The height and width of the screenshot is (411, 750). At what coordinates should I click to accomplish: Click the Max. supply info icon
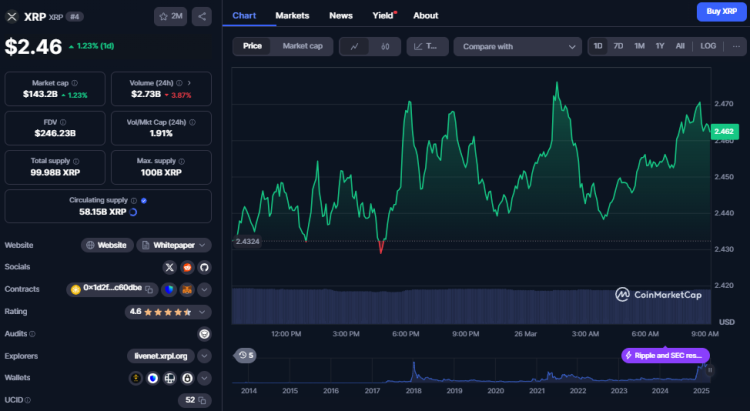pos(182,161)
